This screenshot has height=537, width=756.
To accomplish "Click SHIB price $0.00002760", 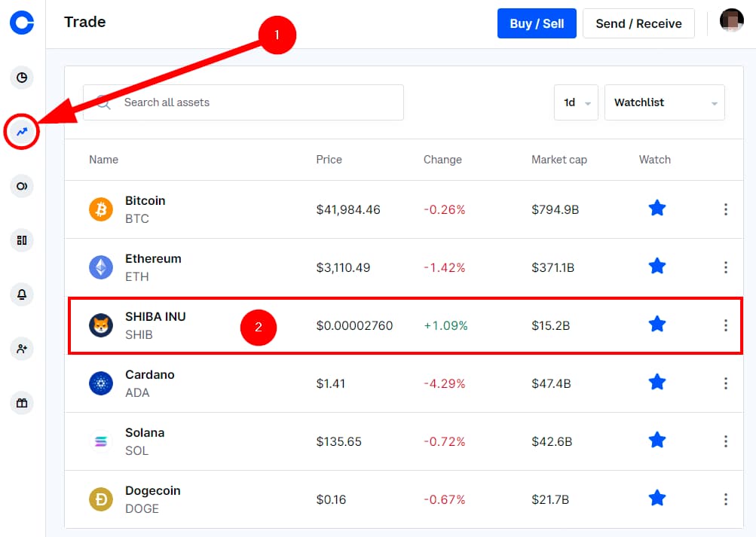I will [x=354, y=325].
